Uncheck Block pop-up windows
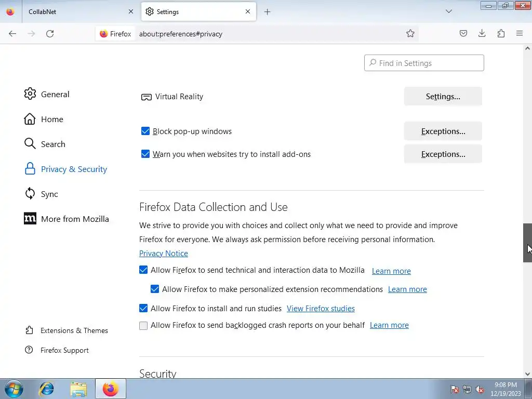This screenshot has width=532, height=399. [145, 131]
